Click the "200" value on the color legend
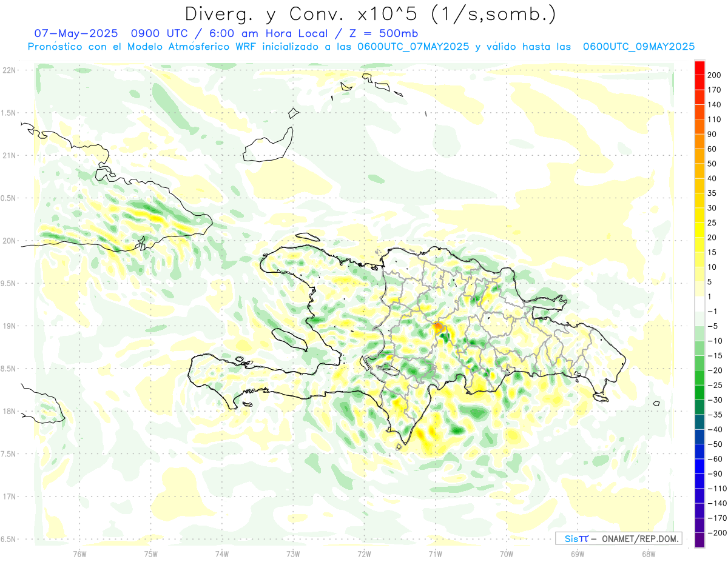The image size is (728, 562). click(714, 75)
